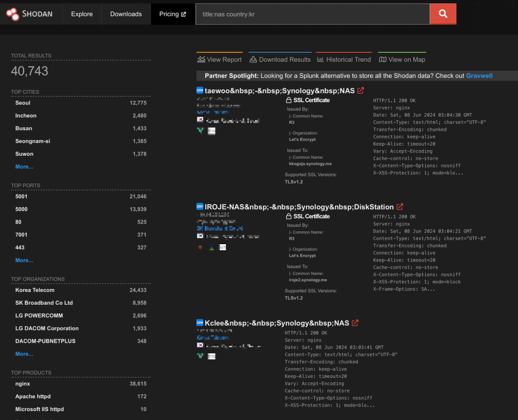The width and height of the screenshot is (518, 420).
Task: Click the Download Results tab
Action: [x=280, y=59]
